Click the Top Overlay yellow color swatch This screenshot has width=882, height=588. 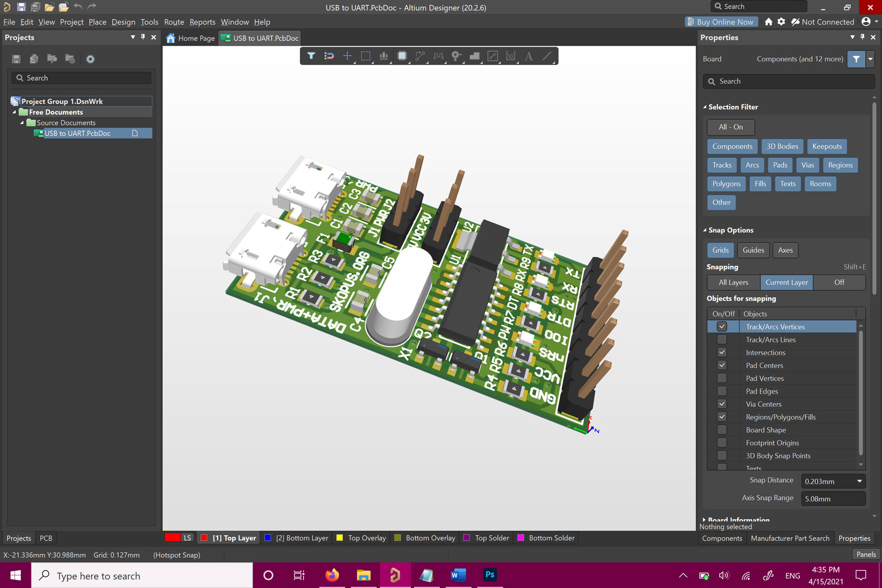(339, 538)
